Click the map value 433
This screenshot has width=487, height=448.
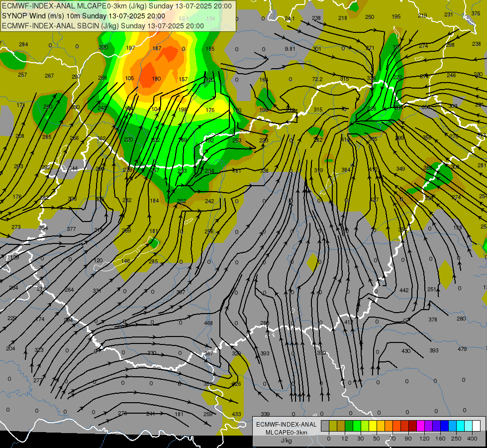coord(236,414)
